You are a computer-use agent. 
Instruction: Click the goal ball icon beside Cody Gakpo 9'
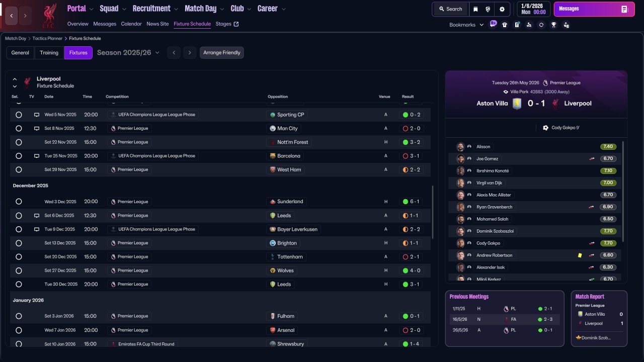[x=546, y=128]
